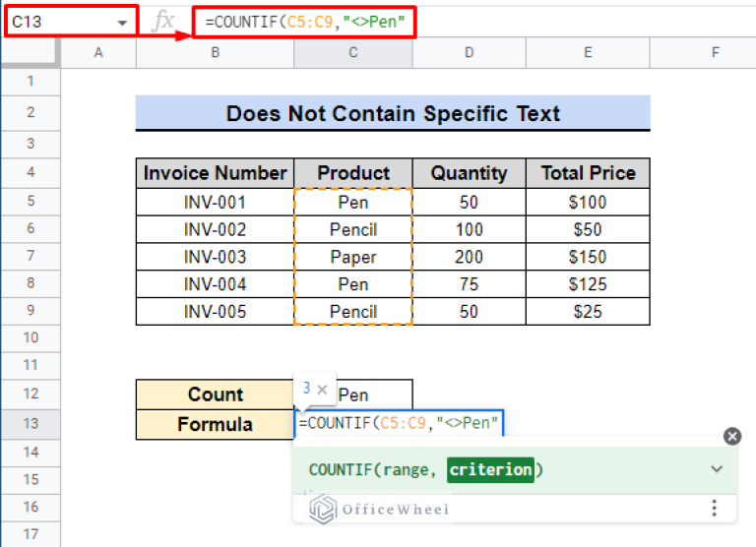Image resolution: width=756 pixels, height=547 pixels.
Task: Click the formula bar with COUNTIF formula
Action: 304,22
